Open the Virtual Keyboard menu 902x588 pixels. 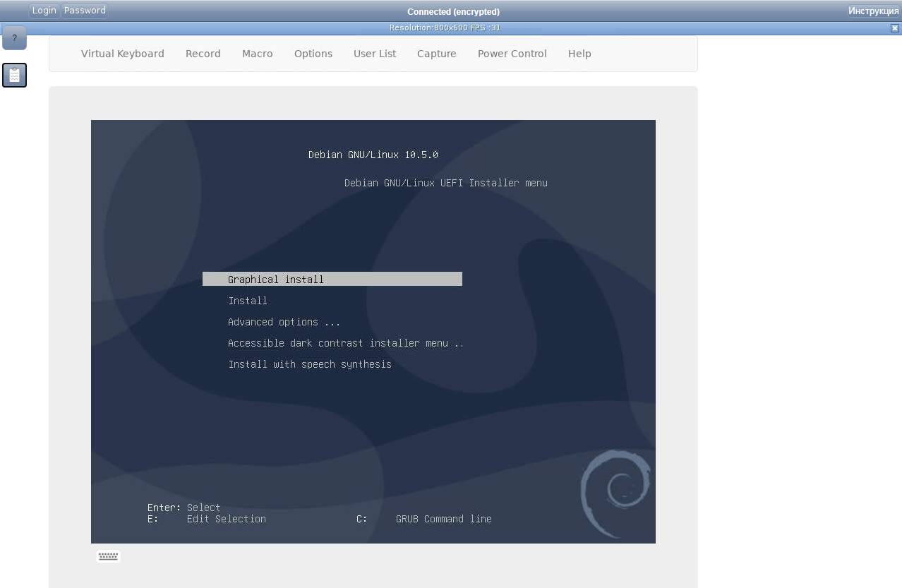click(123, 54)
